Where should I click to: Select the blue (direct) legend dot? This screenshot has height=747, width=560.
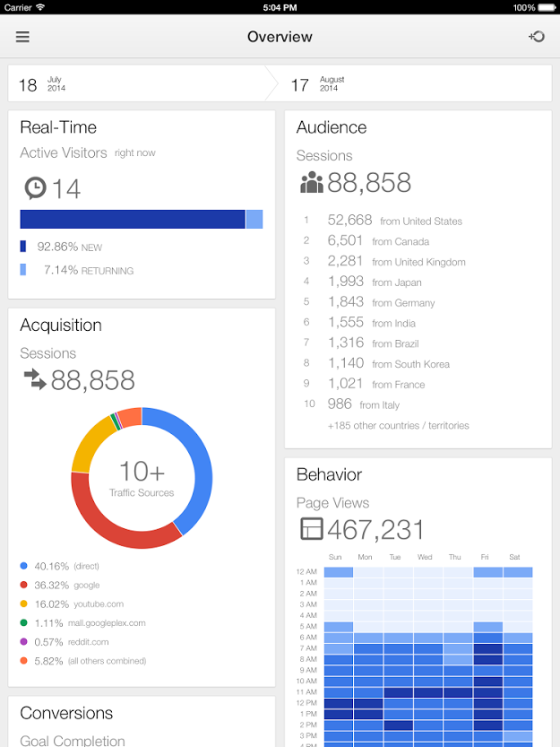point(24,566)
